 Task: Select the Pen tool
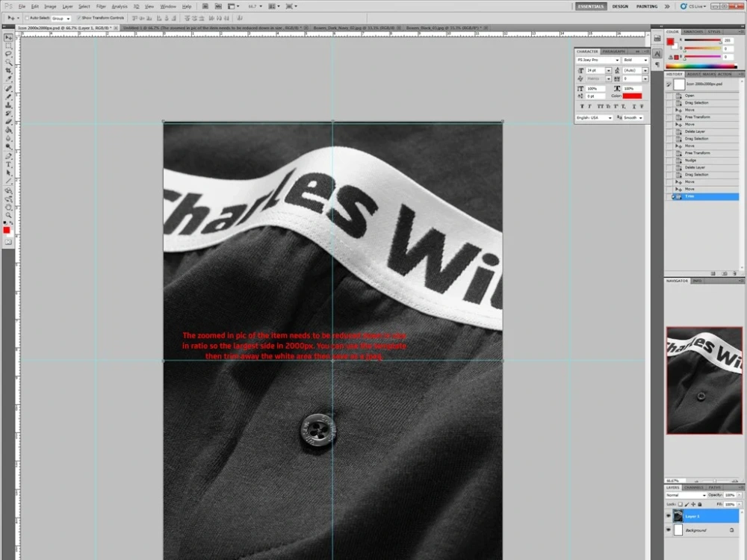8,156
